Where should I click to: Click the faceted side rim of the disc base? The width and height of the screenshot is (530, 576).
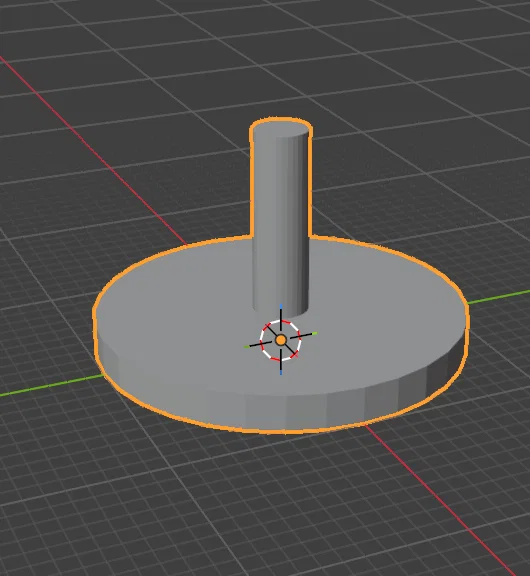coord(286,411)
